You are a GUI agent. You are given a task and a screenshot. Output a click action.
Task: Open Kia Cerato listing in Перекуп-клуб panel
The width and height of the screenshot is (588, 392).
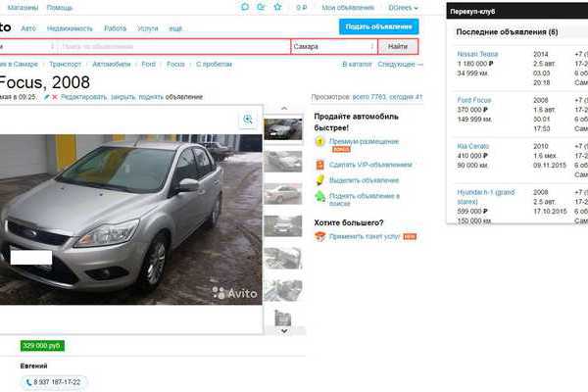tap(473, 146)
